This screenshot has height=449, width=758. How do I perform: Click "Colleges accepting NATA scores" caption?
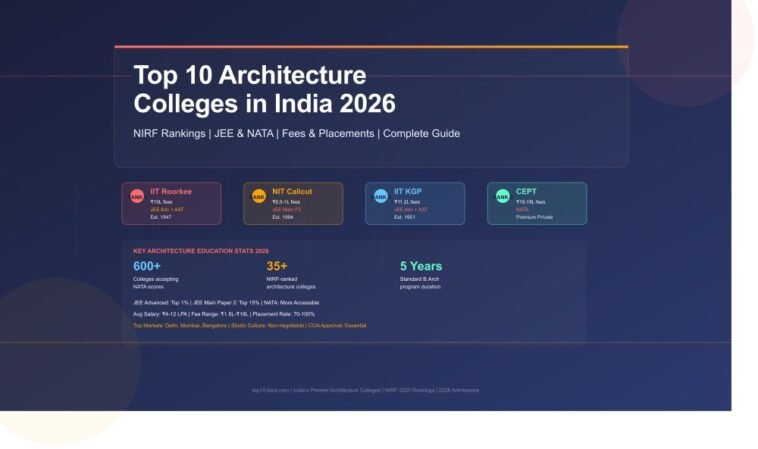point(156,283)
